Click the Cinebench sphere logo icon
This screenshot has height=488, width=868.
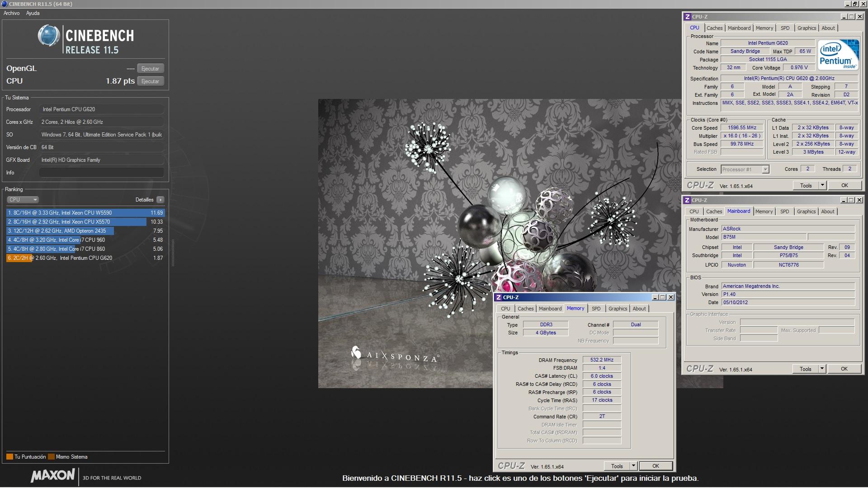(x=49, y=36)
